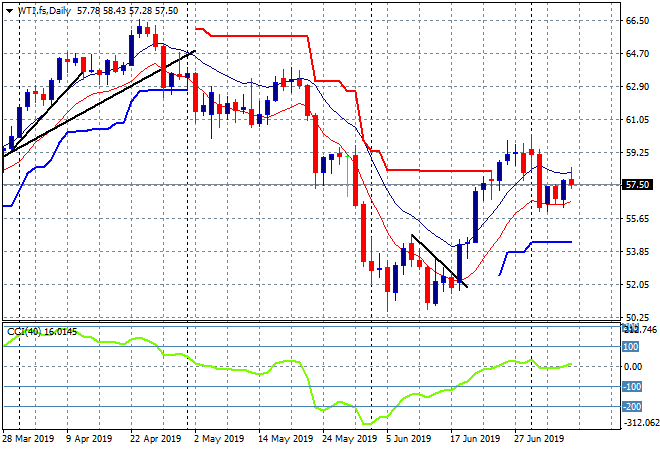
Task: Click the 50.25 price scale label
Action: (x=637, y=317)
